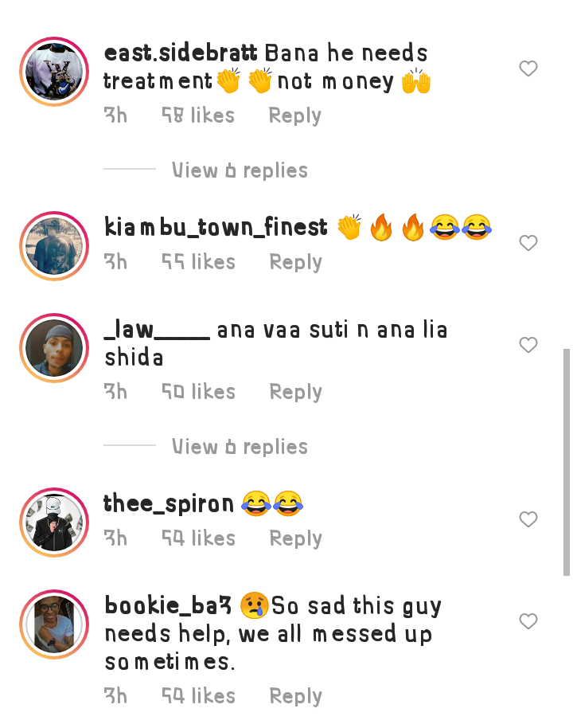The height and width of the screenshot is (728, 573).
Task: View 50 likes on _law_____ comment
Action: 199,392
